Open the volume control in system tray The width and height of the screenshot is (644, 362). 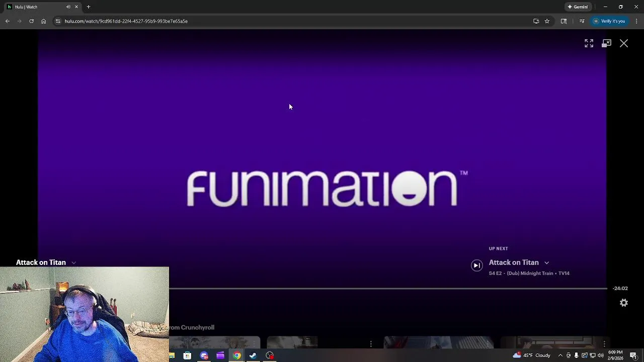click(x=601, y=355)
